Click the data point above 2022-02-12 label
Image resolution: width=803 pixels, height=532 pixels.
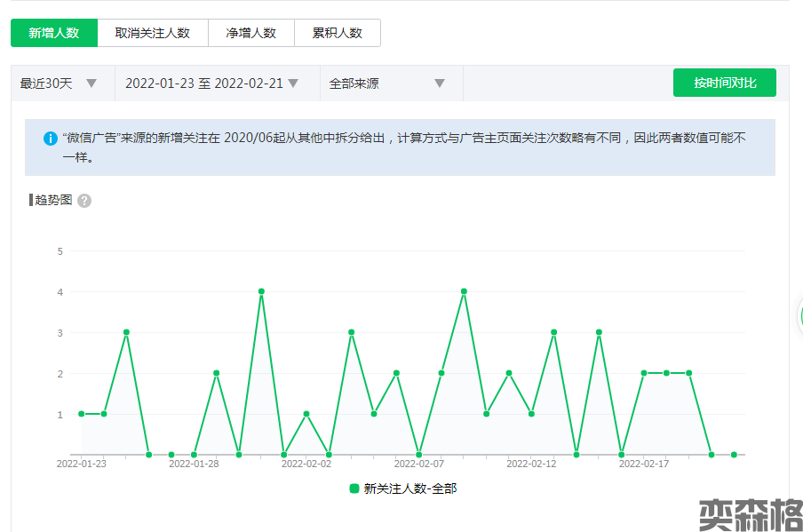point(531,414)
